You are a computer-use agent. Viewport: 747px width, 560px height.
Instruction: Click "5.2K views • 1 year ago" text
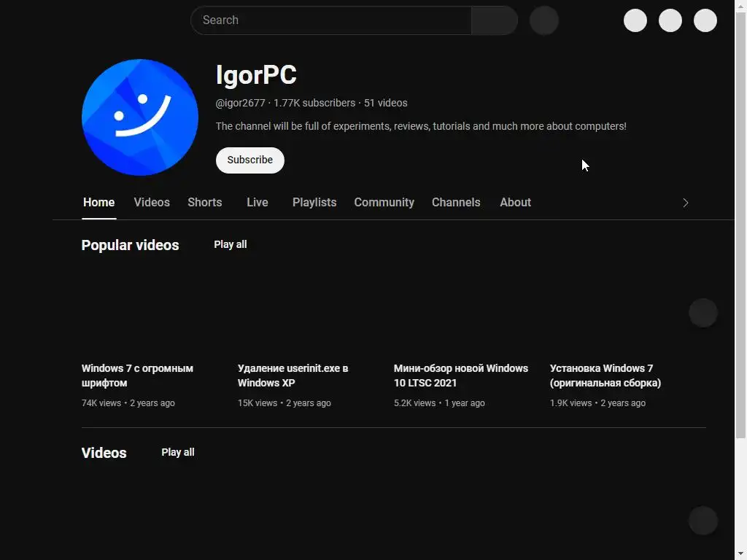coord(439,402)
